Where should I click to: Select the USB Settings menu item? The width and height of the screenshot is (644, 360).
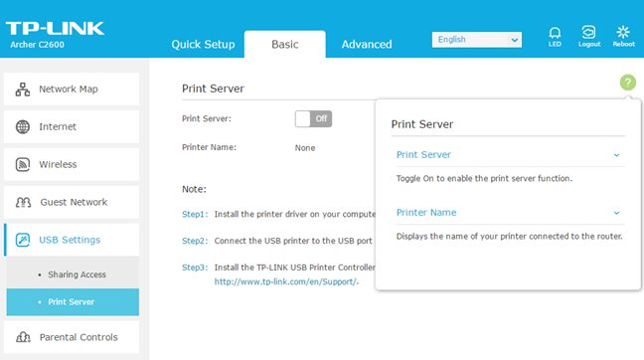[x=72, y=240]
